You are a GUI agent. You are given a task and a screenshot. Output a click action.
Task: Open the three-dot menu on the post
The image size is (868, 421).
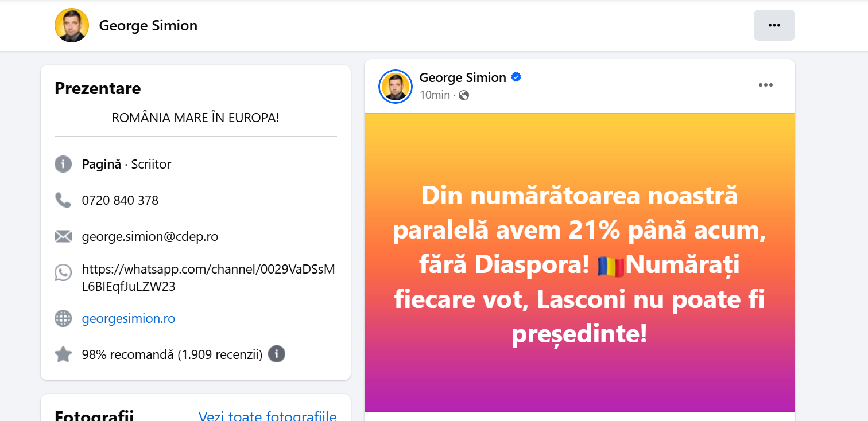click(x=765, y=85)
